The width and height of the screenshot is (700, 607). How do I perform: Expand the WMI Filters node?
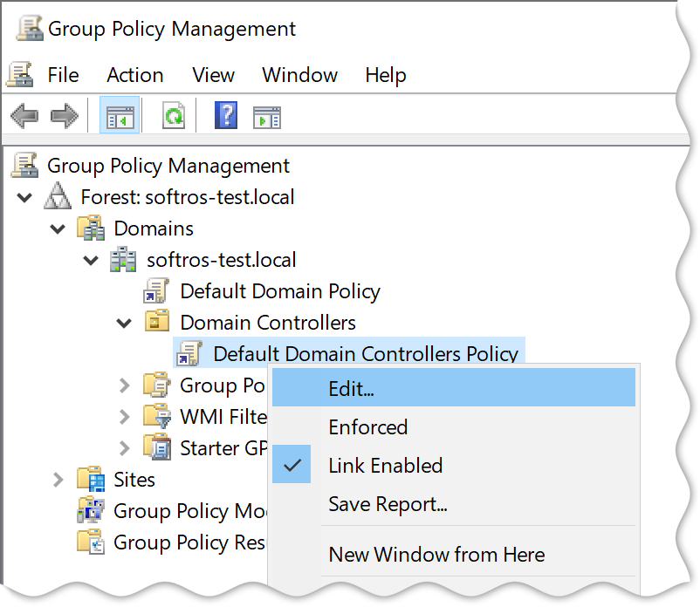[125, 417]
